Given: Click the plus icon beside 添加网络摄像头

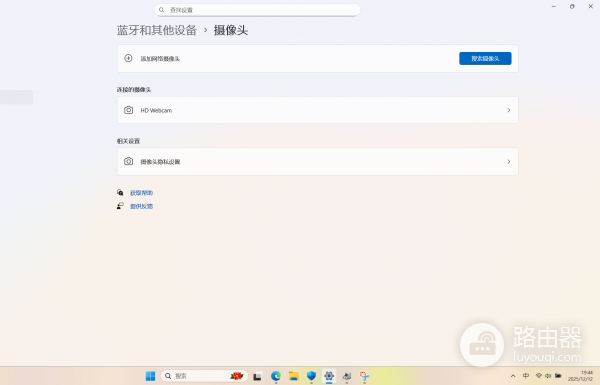Looking at the screenshot, I should pos(128,58).
